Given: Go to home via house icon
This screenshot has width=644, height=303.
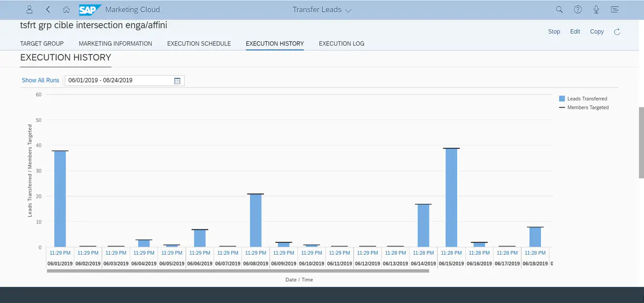Looking at the screenshot, I should click(66, 10).
